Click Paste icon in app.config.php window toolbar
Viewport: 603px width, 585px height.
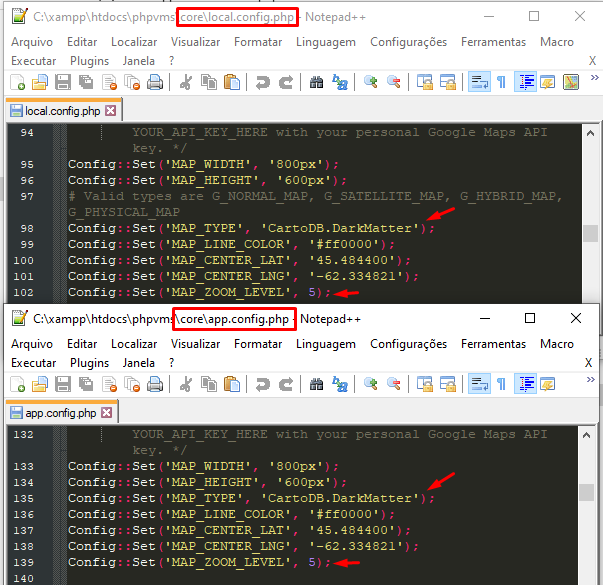(232, 384)
